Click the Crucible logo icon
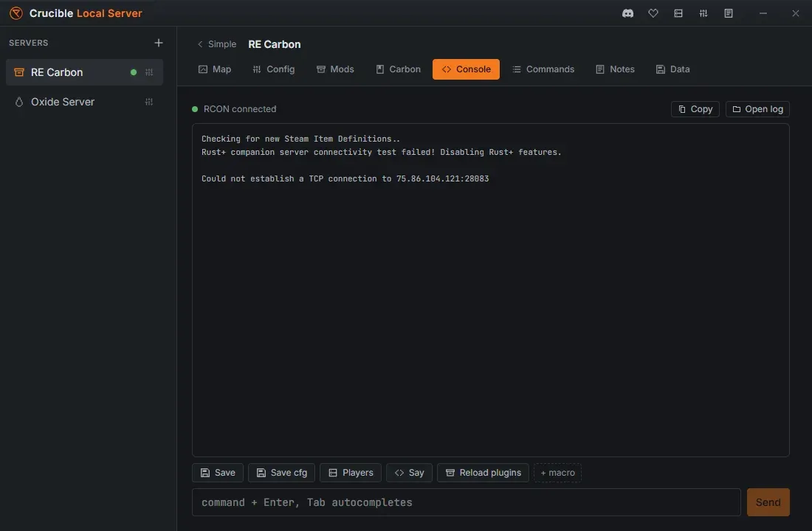 (x=16, y=13)
